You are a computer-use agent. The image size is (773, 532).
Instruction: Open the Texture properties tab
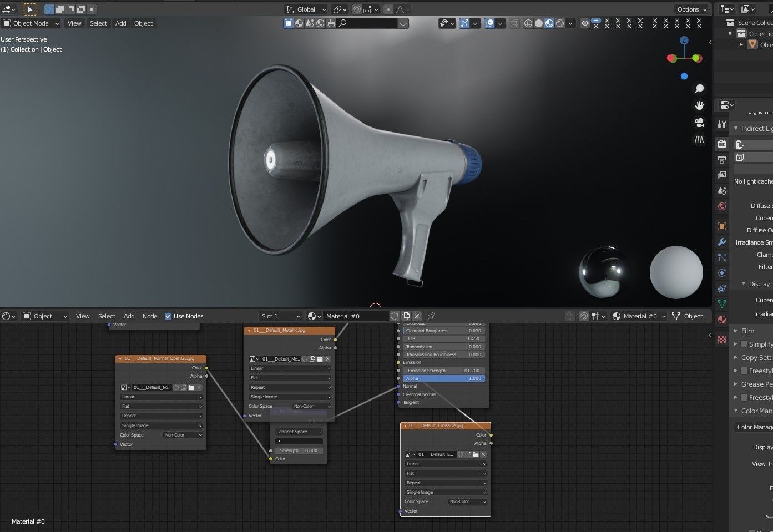[x=721, y=340]
